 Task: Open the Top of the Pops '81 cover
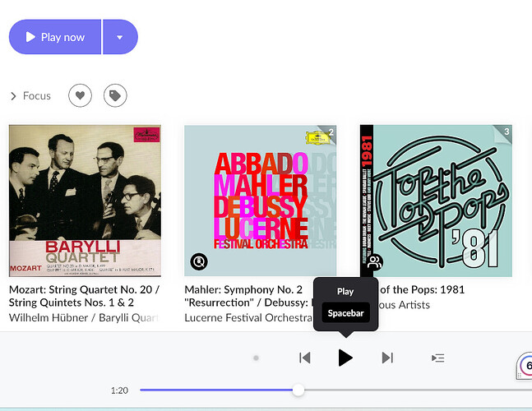(x=436, y=201)
